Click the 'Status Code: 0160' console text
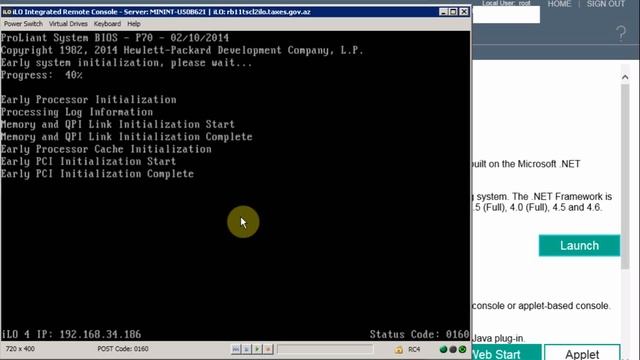The width and height of the screenshot is (640, 360). (419, 335)
